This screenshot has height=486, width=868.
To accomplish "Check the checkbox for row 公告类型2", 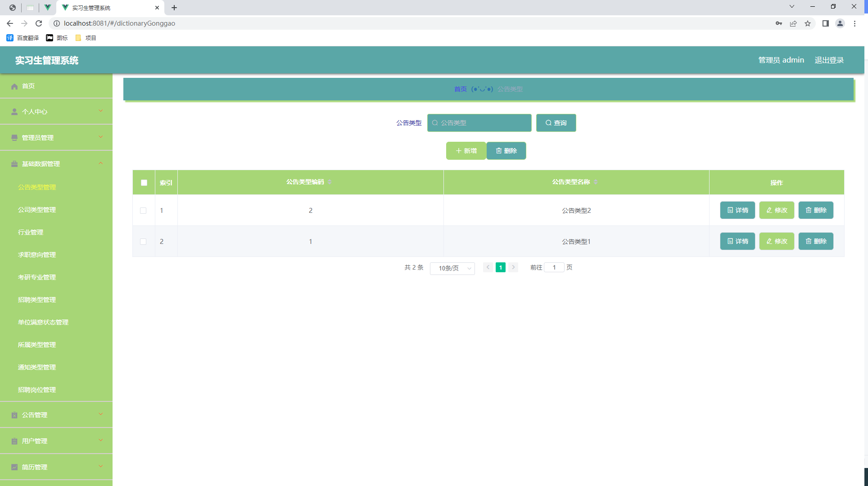I will point(143,211).
